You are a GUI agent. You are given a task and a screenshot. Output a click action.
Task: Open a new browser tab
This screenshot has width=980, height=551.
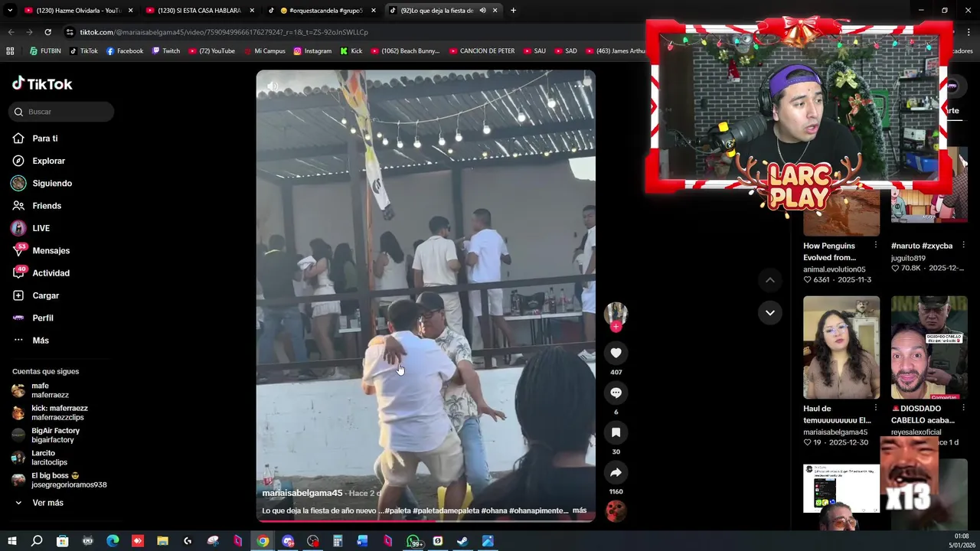(513, 11)
